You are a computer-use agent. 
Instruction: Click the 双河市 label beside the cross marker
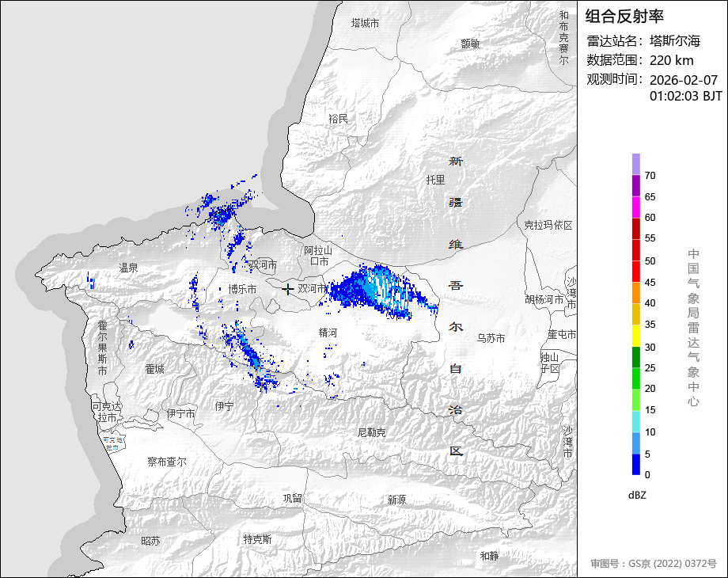(312, 288)
